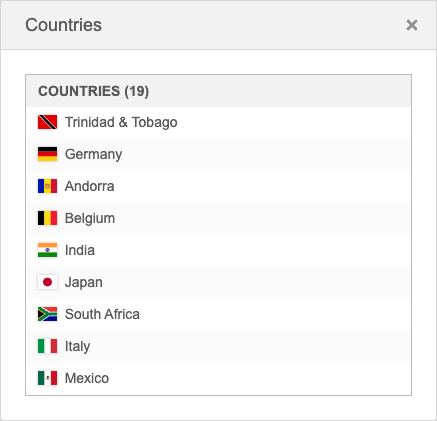
Task: Close the Countries dialog
Action: (x=412, y=25)
